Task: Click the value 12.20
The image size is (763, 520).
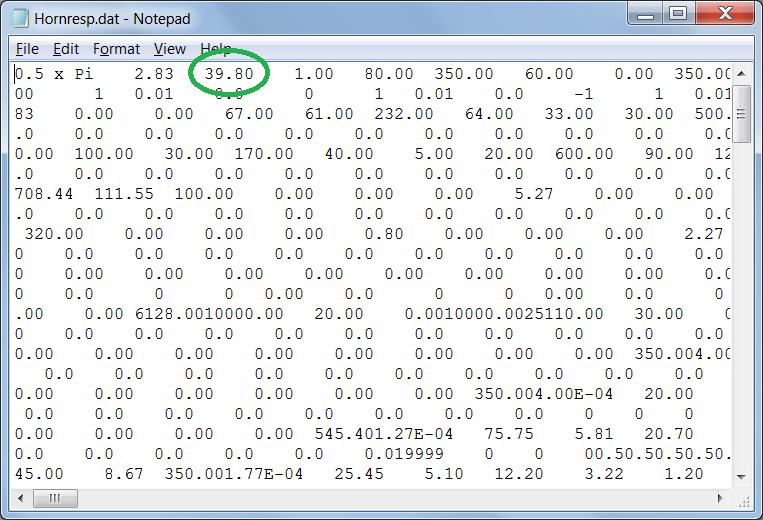Action: (519, 473)
